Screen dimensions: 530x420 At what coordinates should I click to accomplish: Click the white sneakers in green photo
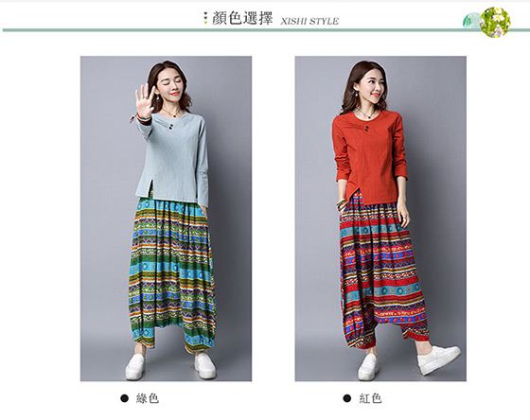[x=170, y=366]
